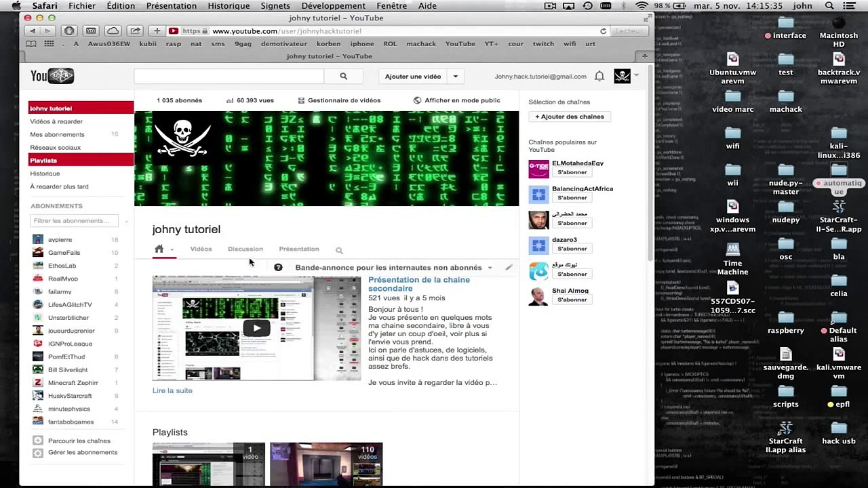
Task: Click the Lecteur reader button in the address bar
Action: click(x=629, y=31)
